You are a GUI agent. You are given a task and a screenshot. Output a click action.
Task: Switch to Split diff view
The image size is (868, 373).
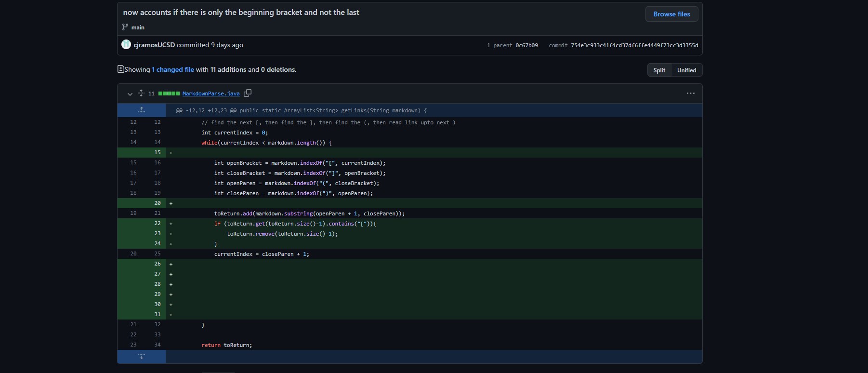pos(659,70)
